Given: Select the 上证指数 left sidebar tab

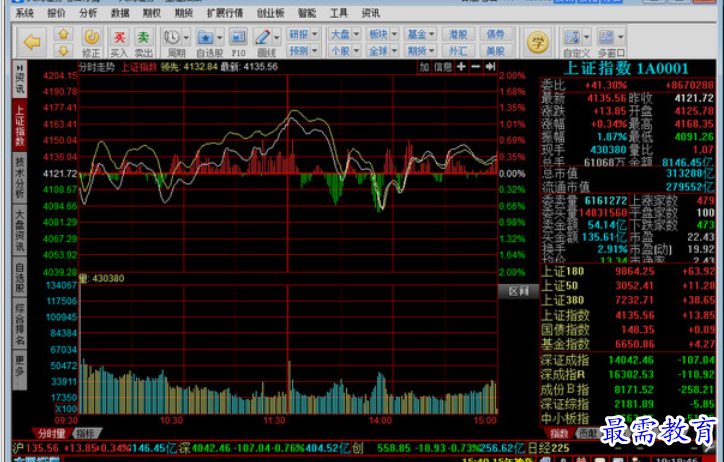Looking at the screenshot, I should pos(19,125).
